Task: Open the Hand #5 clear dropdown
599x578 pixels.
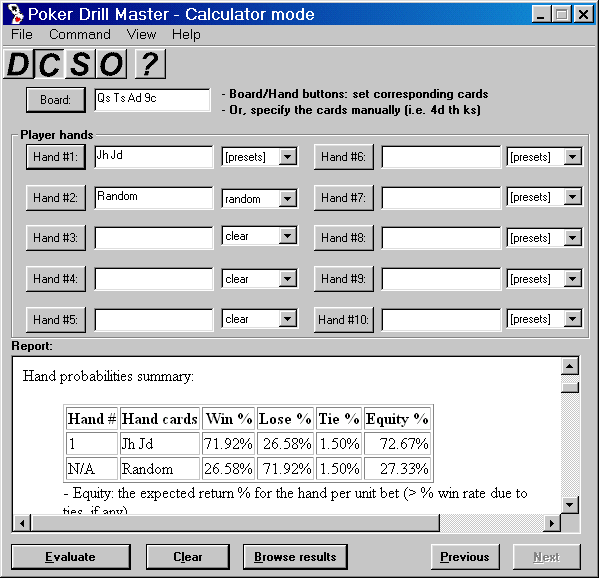Action: pos(260,319)
